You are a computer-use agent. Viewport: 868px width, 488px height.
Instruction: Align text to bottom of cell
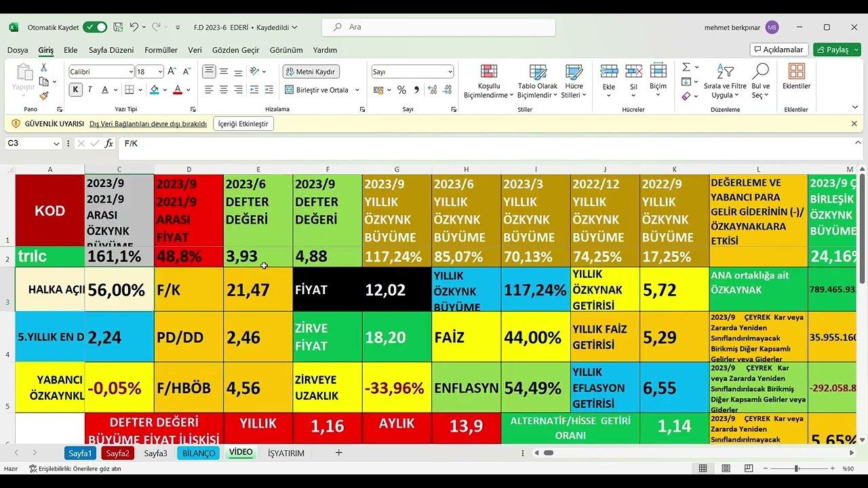click(238, 71)
